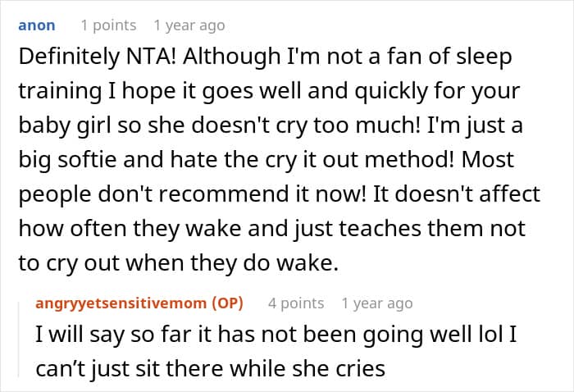The image size is (574, 392).
Task: Click 'can't just sit there while she cries'
Action: [x=211, y=368]
